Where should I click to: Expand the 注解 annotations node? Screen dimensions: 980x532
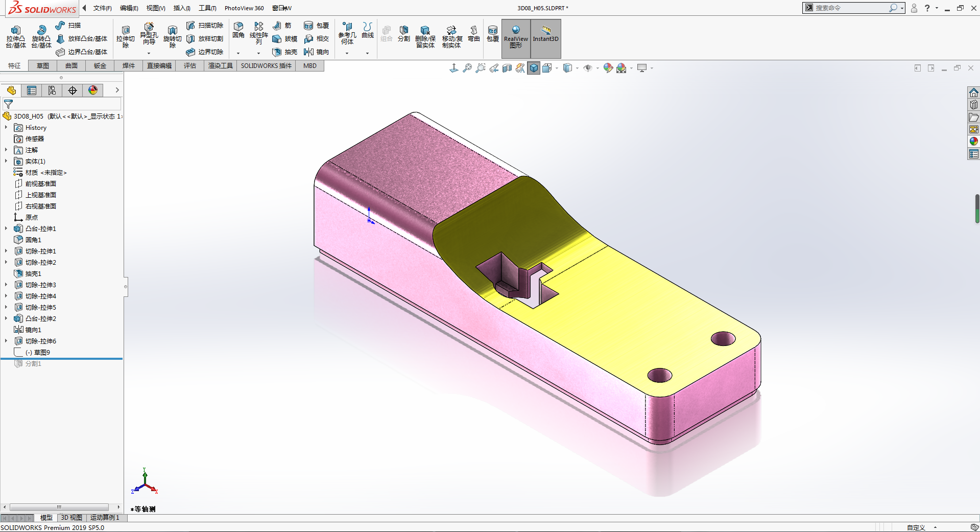tap(6, 150)
